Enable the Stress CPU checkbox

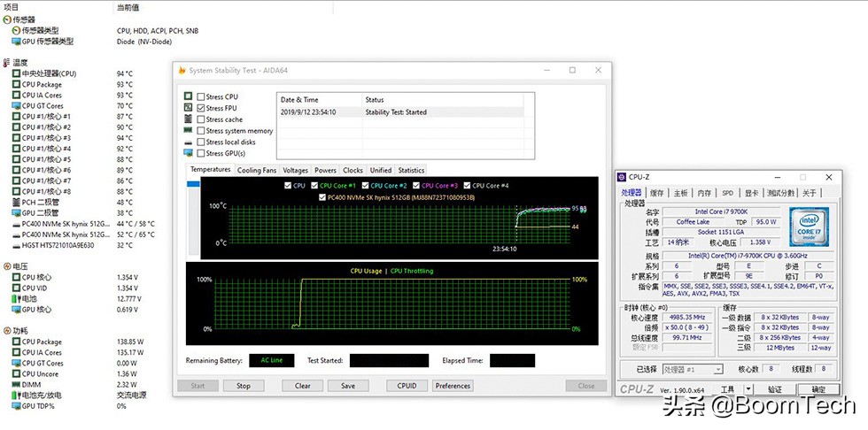click(201, 97)
